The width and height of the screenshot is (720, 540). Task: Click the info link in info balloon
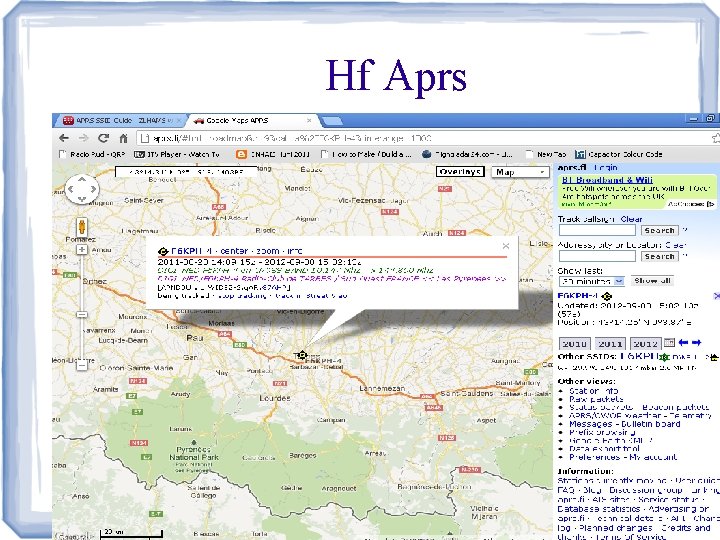(x=295, y=251)
